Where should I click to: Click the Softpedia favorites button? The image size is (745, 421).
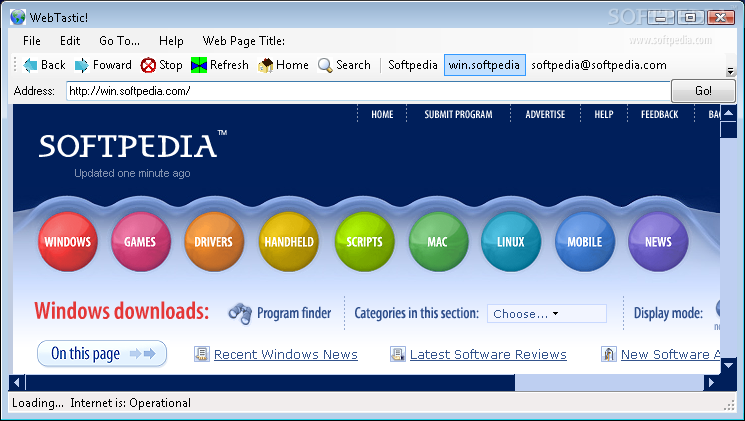(x=412, y=65)
